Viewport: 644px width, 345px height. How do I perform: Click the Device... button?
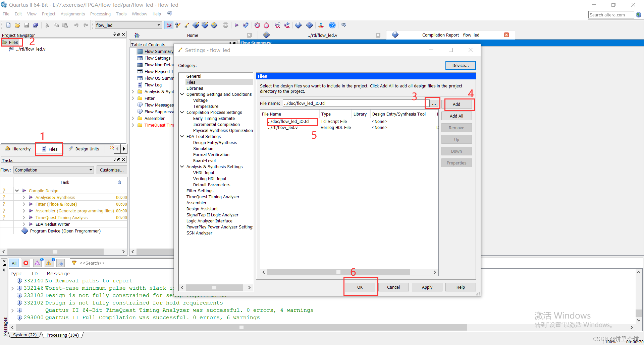[461, 65]
